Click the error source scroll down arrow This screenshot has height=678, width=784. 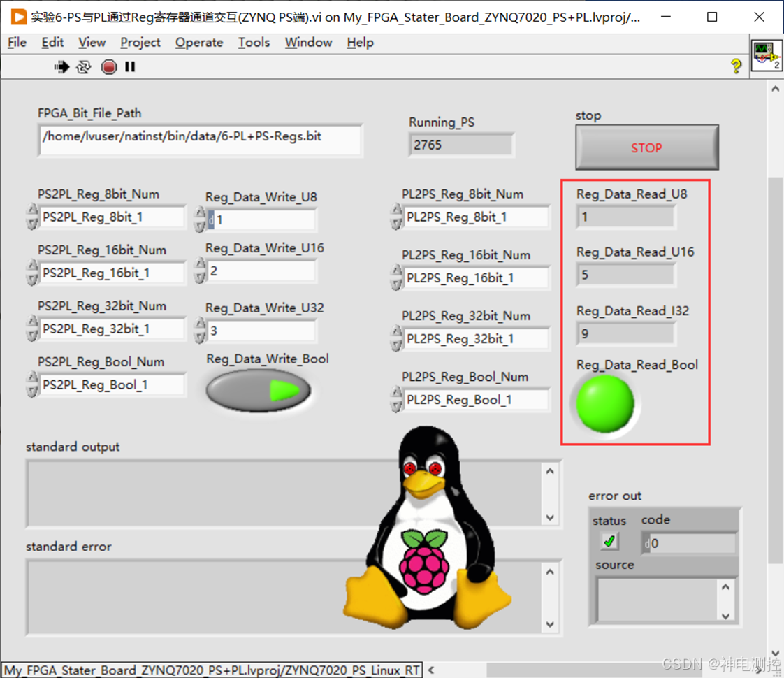tap(726, 616)
